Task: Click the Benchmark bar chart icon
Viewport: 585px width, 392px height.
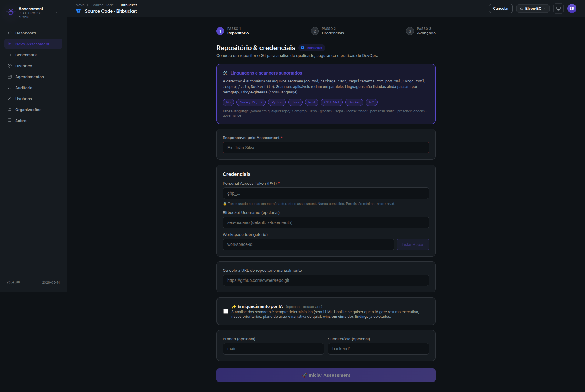Action: coord(9,55)
